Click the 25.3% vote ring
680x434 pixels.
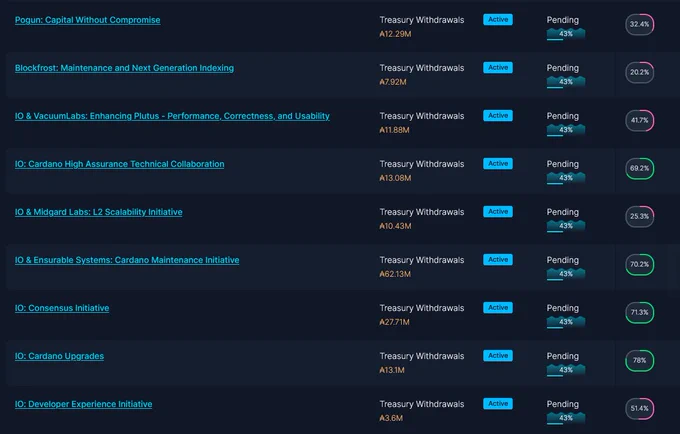(640, 216)
